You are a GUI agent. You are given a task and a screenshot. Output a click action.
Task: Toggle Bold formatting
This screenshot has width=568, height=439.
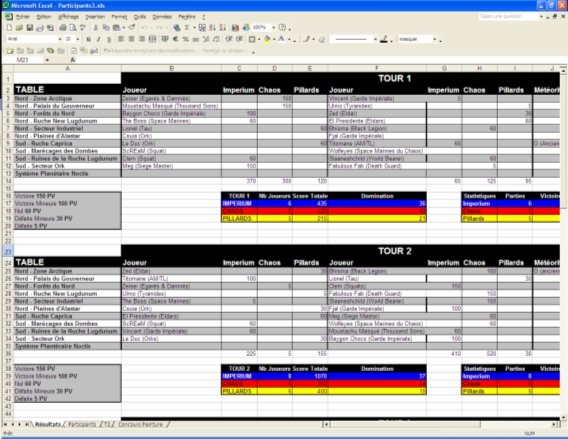pyautogui.click(x=89, y=39)
